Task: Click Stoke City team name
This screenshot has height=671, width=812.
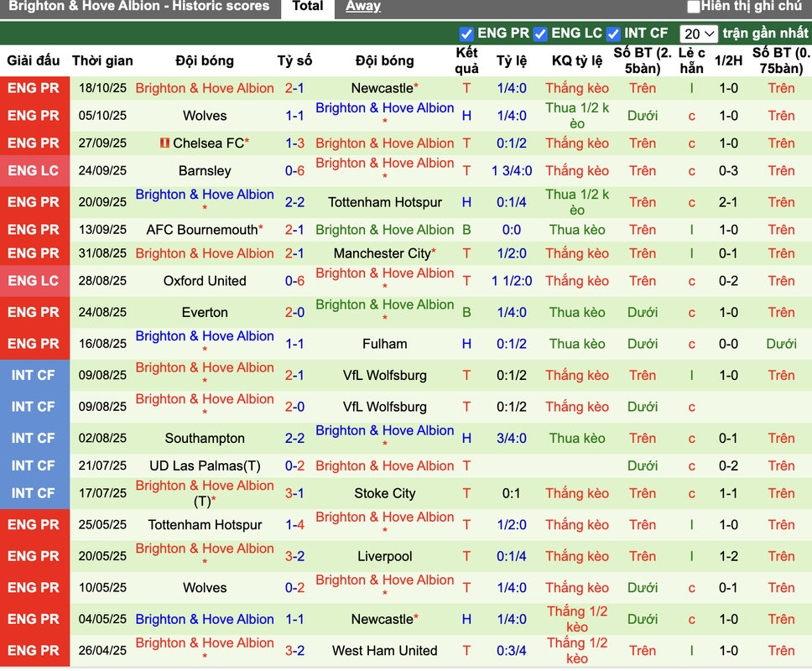Action: click(x=384, y=493)
